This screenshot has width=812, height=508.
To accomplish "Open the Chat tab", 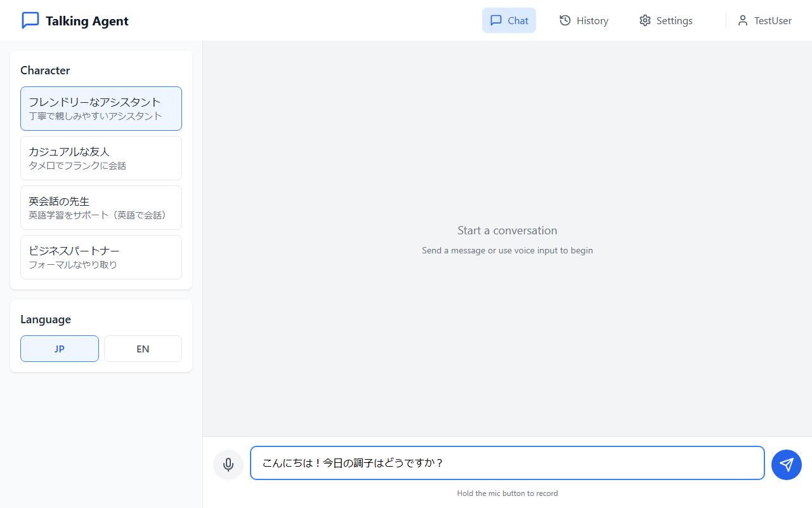I will point(509,20).
